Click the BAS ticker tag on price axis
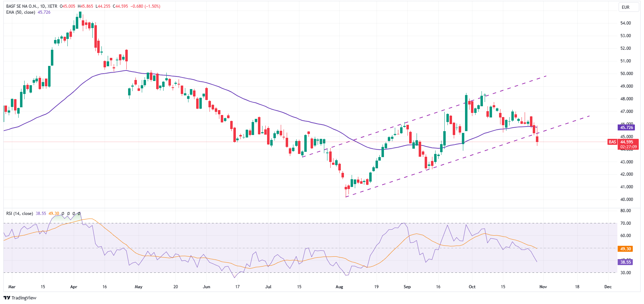The width and height of the screenshot is (644, 304). tap(612, 142)
